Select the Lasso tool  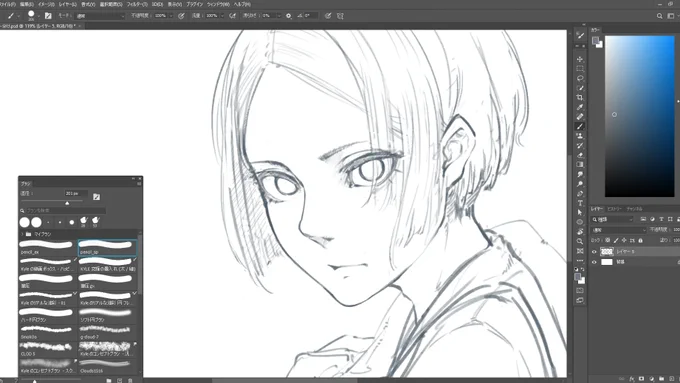(580, 78)
